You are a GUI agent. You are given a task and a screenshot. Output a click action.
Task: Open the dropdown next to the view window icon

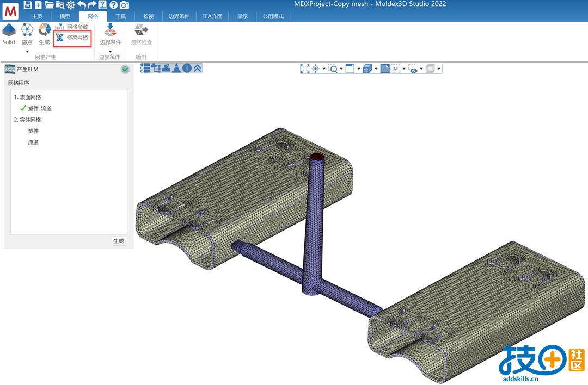click(x=358, y=69)
